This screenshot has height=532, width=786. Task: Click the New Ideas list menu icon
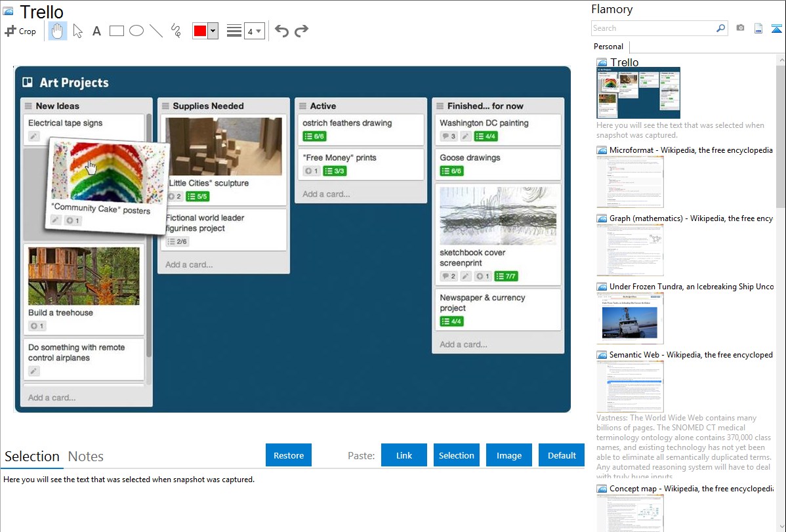[x=28, y=106]
